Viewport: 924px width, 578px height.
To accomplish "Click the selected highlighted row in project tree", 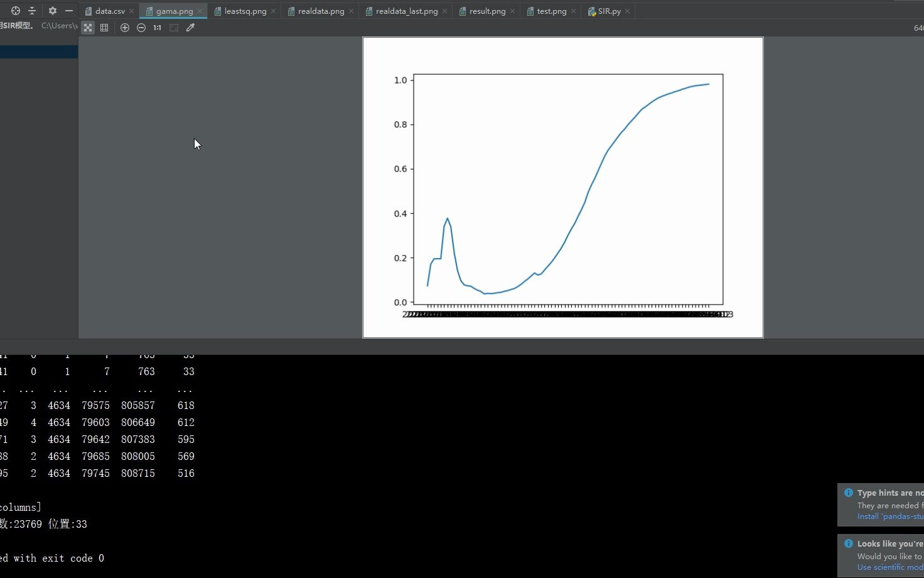I will [x=39, y=52].
